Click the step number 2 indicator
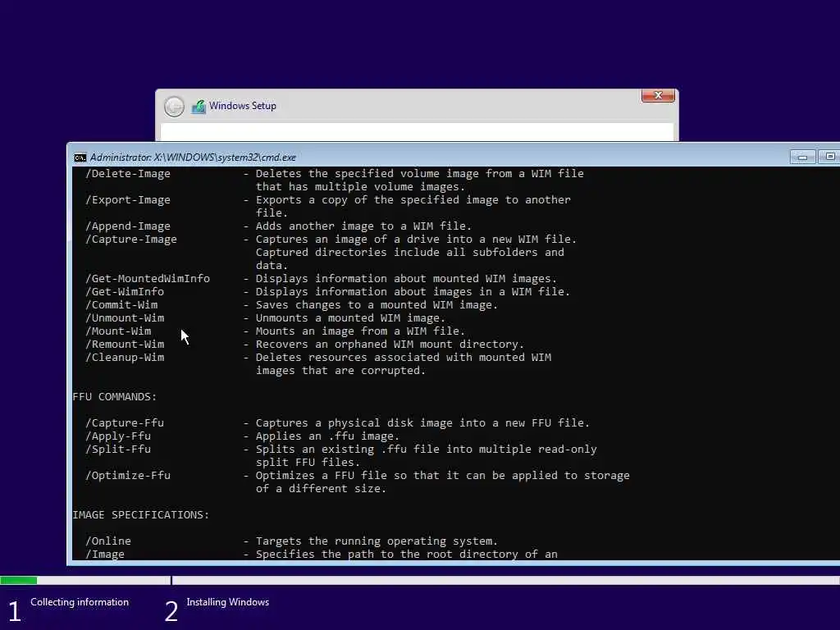The image size is (840, 630). 171,612
